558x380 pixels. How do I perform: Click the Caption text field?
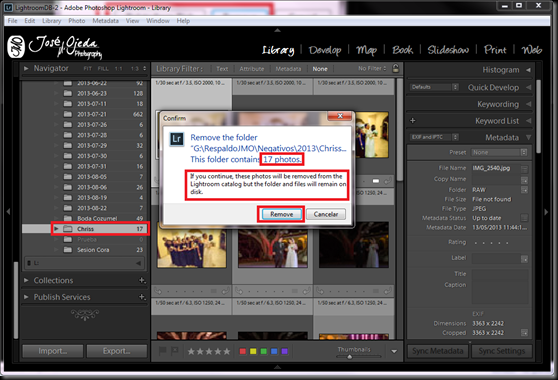click(500, 292)
